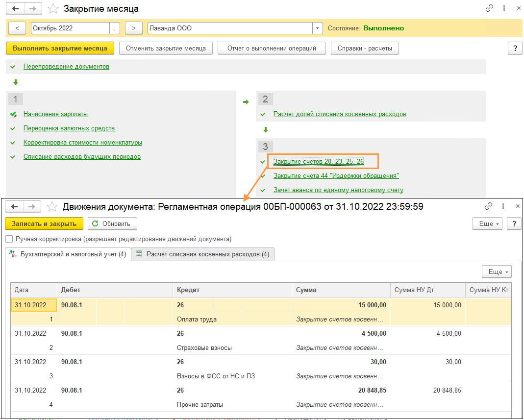Image resolution: width=524 pixels, height=420 pixels.
Task: Go to the next month with the > button
Action: 134,28
